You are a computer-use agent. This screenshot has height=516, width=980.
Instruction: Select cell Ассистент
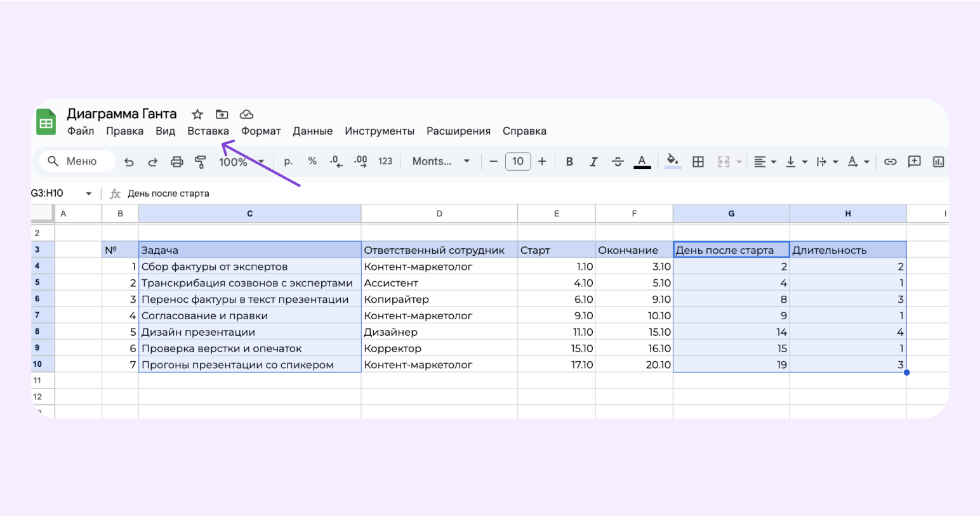coord(439,283)
